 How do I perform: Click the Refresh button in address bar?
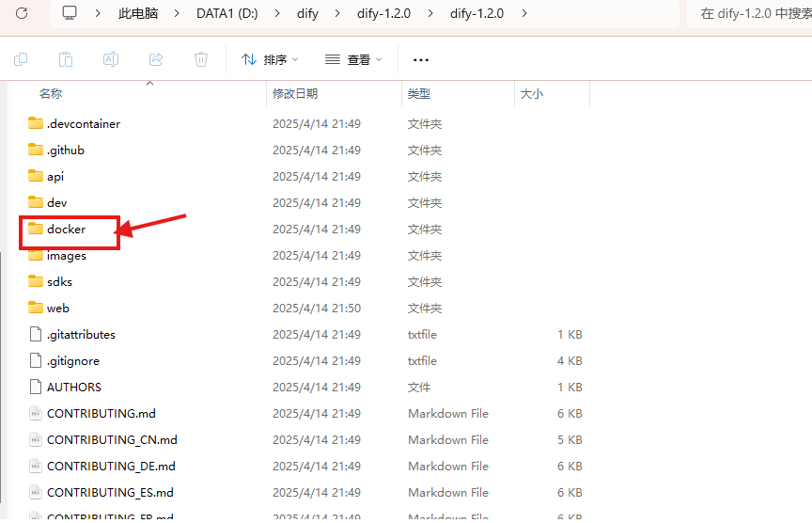pos(22,13)
